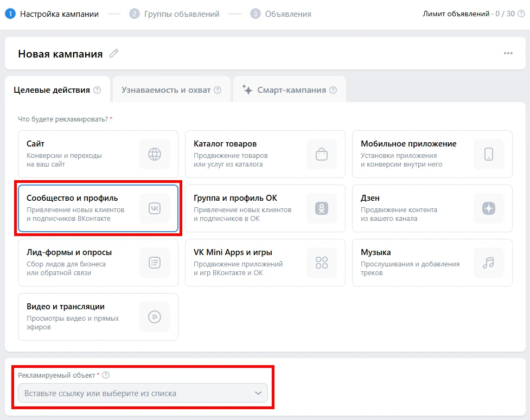Open the three-dots campaign menu
Image resolution: width=530 pixels, height=420 pixels.
(508, 53)
